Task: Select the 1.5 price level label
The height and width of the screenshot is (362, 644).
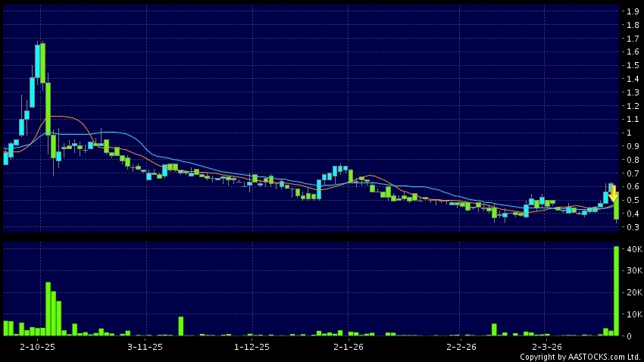Action: pyautogui.click(x=631, y=65)
